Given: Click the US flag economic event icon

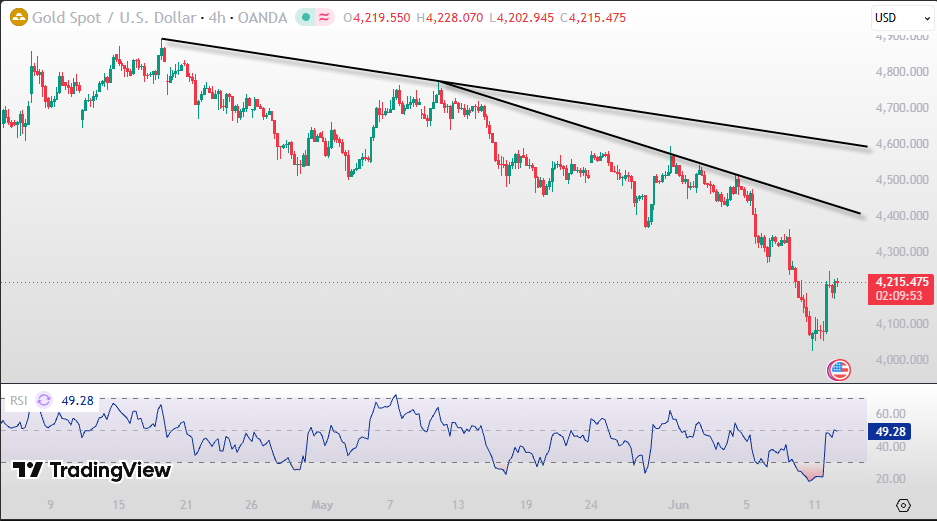Looking at the screenshot, I should tap(838, 370).
